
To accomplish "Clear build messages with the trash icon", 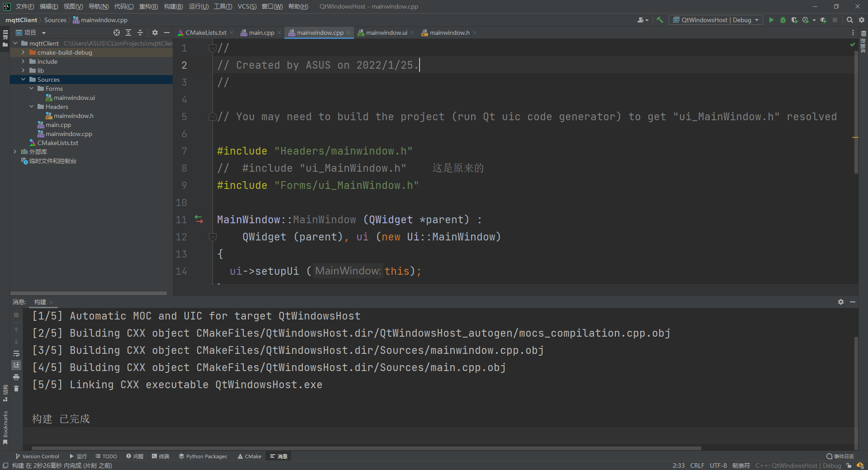I will (16, 389).
